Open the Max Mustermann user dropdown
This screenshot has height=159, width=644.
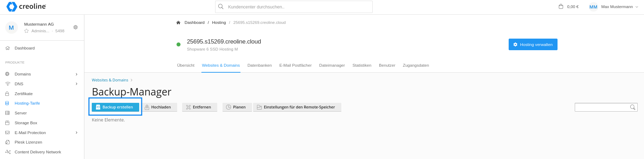[x=614, y=7]
